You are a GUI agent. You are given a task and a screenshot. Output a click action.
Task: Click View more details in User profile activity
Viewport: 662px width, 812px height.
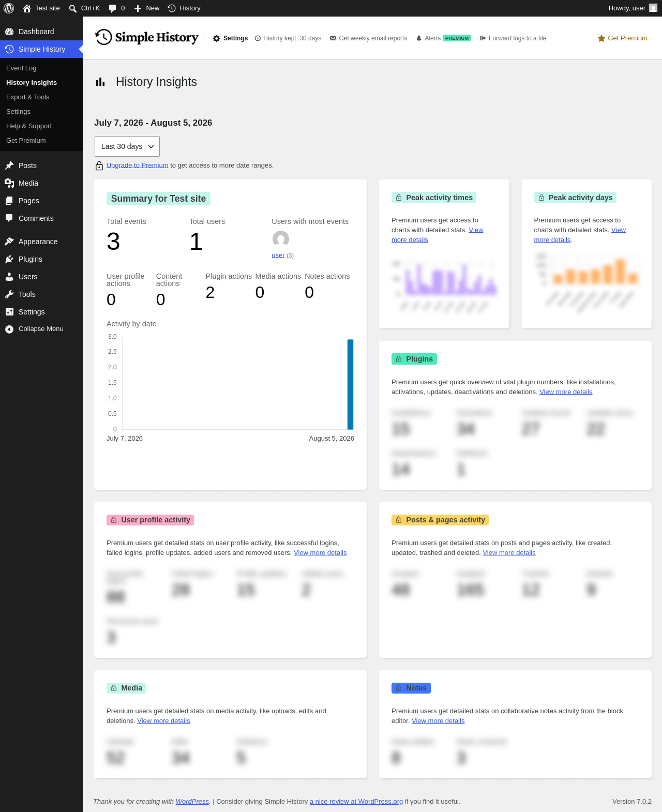click(x=320, y=553)
